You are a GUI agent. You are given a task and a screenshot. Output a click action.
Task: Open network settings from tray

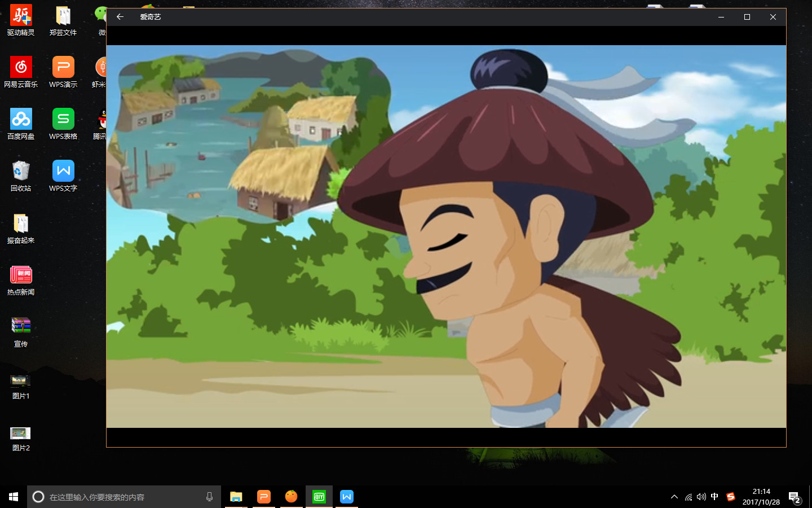coord(689,497)
